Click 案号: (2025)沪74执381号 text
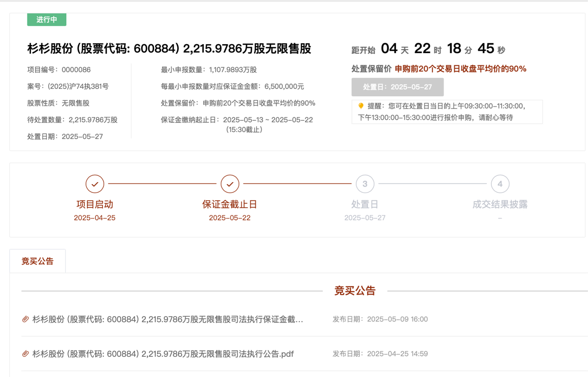This screenshot has width=588, height=377. 68,86
